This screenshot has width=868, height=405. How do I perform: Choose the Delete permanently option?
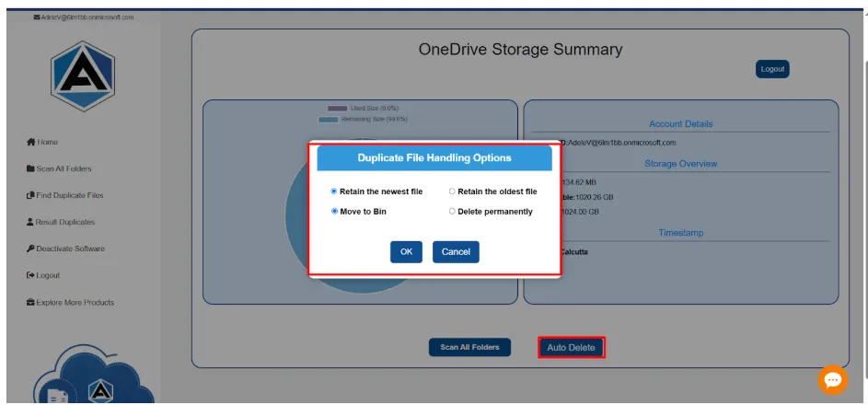coord(452,212)
